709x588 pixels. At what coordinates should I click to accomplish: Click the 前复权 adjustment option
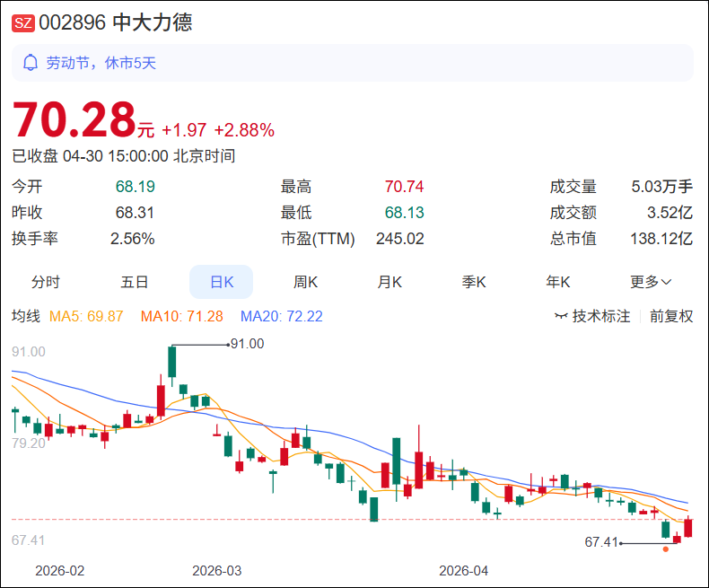point(671,316)
